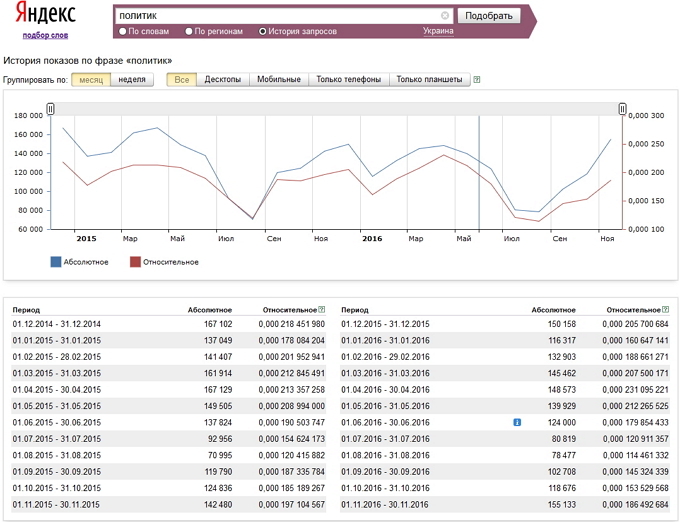Image resolution: width=680 pixels, height=522 pixels.
Task: Switch to the Десктопы tab
Action: (x=223, y=80)
